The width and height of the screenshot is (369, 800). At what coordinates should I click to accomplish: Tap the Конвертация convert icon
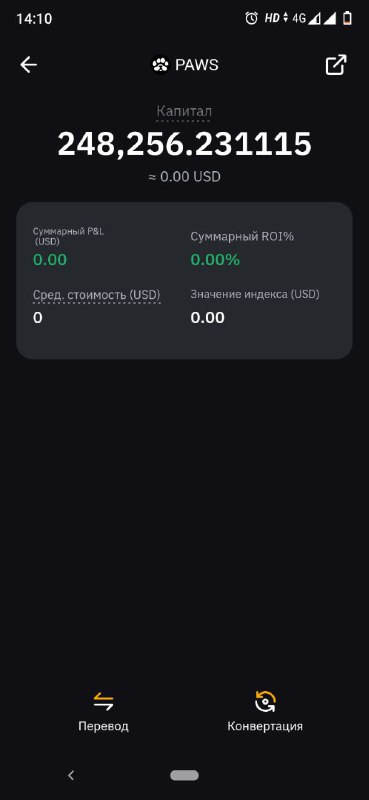coord(265,702)
